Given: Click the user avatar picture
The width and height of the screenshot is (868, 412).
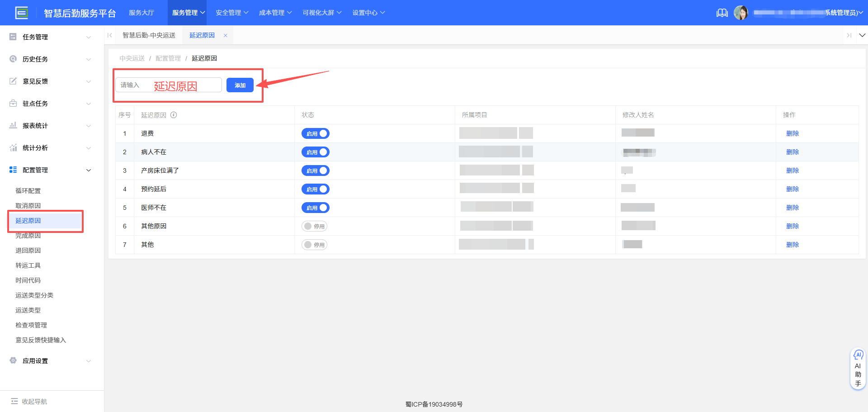Looking at the screenshot, I should click(741, 13).
